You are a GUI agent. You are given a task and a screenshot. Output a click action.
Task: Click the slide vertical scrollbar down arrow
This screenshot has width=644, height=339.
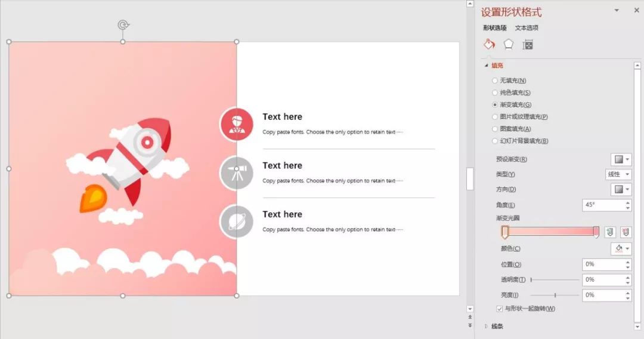tap(470, 309)
